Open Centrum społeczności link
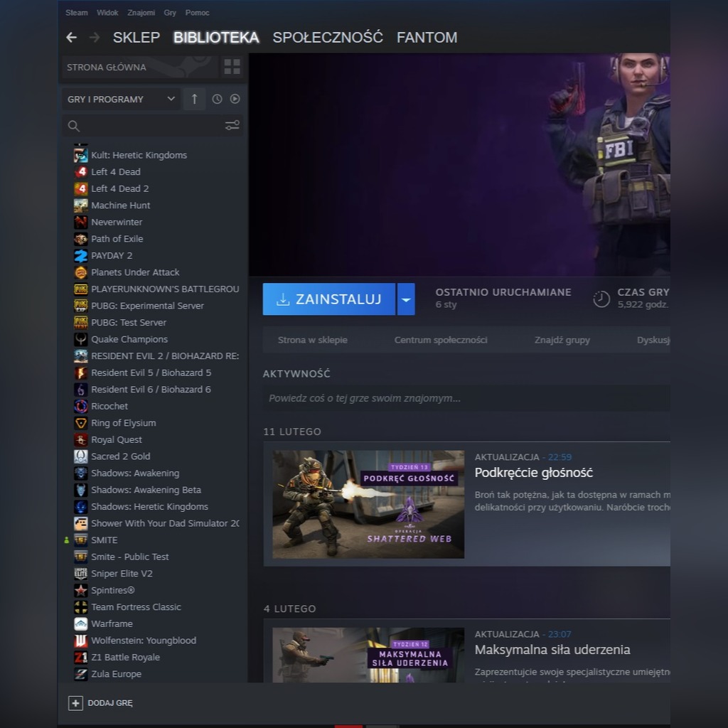The image size is (728, 728). coord(441,340)
